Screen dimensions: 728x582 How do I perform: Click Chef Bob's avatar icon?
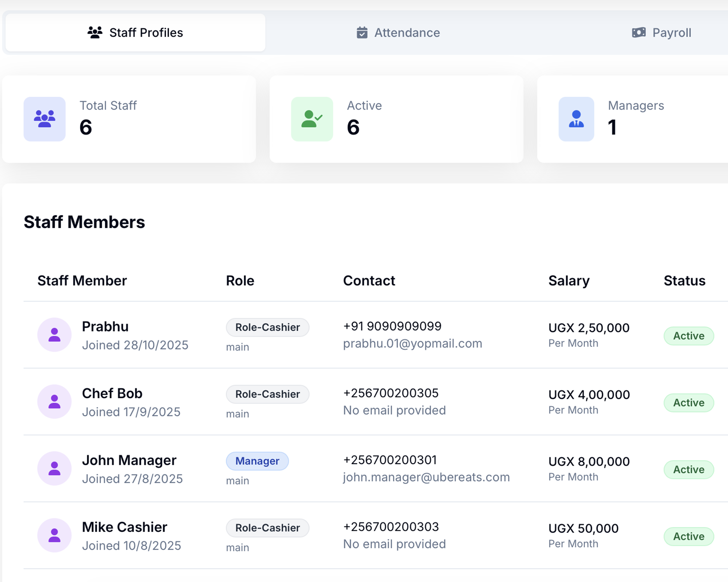click(54, 402)
